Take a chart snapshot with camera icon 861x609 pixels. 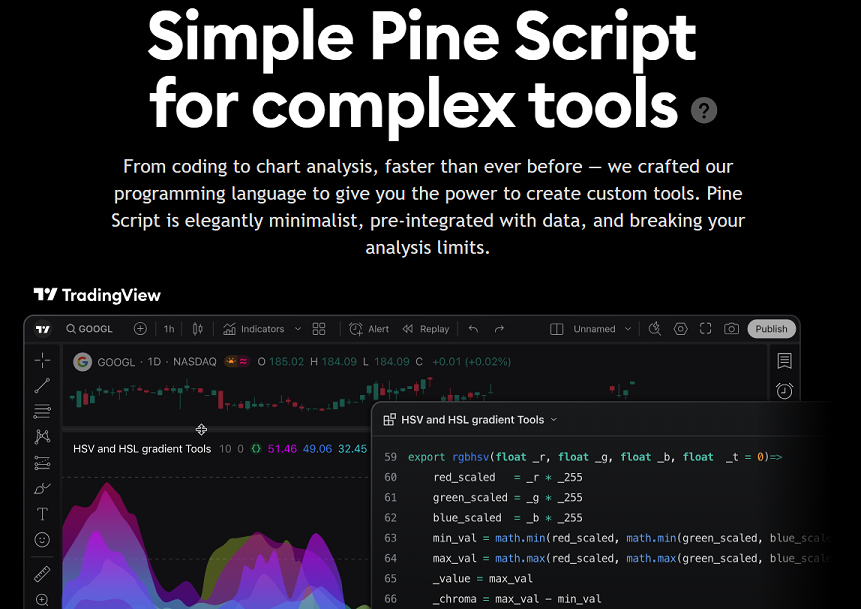coord(732,329)
